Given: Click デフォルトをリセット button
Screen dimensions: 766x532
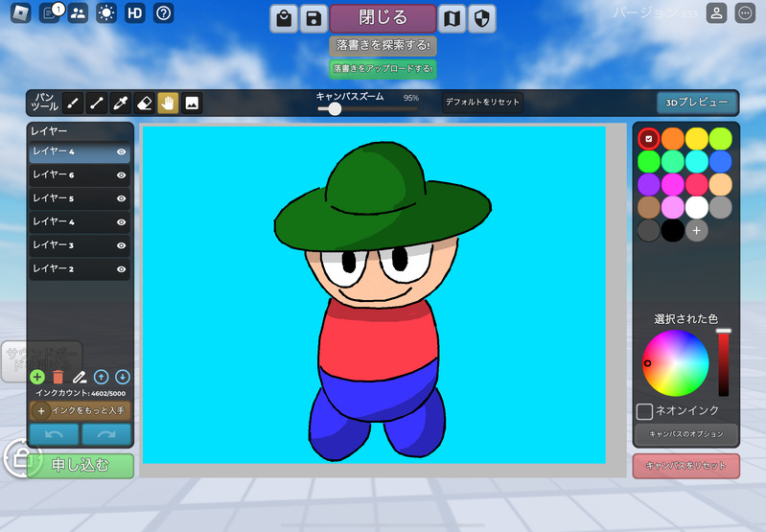Looking at the screenshot, I should tap(482, 103).
